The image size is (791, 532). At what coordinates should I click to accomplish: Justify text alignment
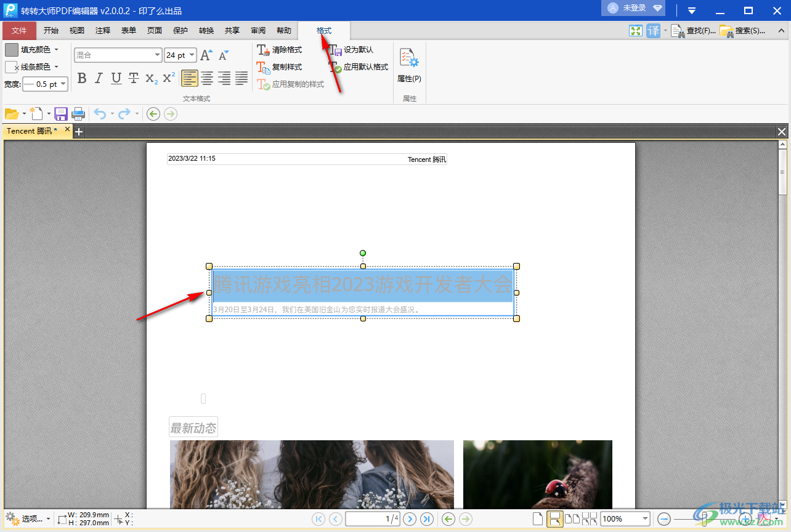tap(241, 78)
